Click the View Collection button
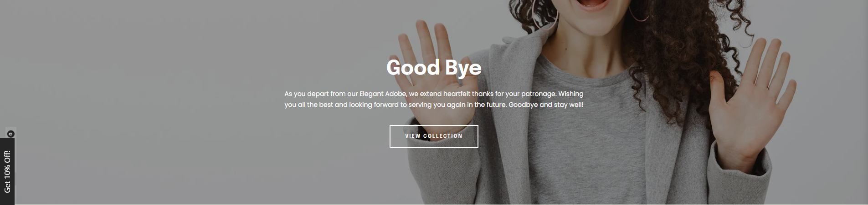Screen dimensions: 868x205 434,136
